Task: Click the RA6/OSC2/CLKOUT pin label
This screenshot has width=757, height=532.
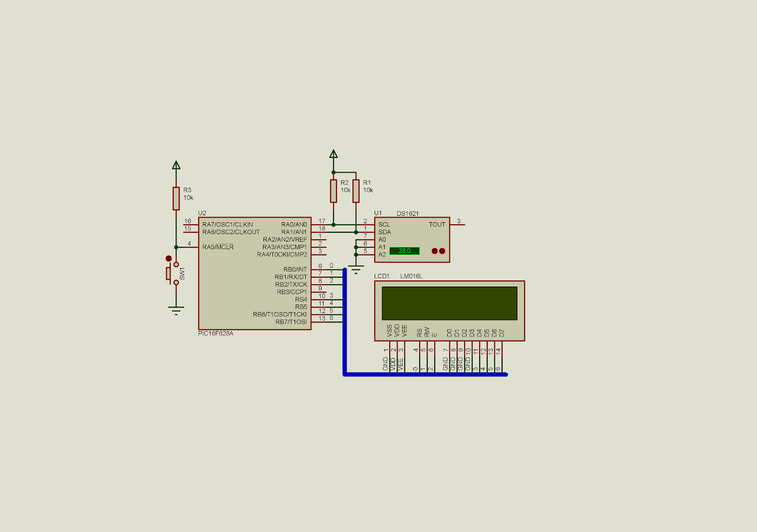Action: (x=231, y=232)
